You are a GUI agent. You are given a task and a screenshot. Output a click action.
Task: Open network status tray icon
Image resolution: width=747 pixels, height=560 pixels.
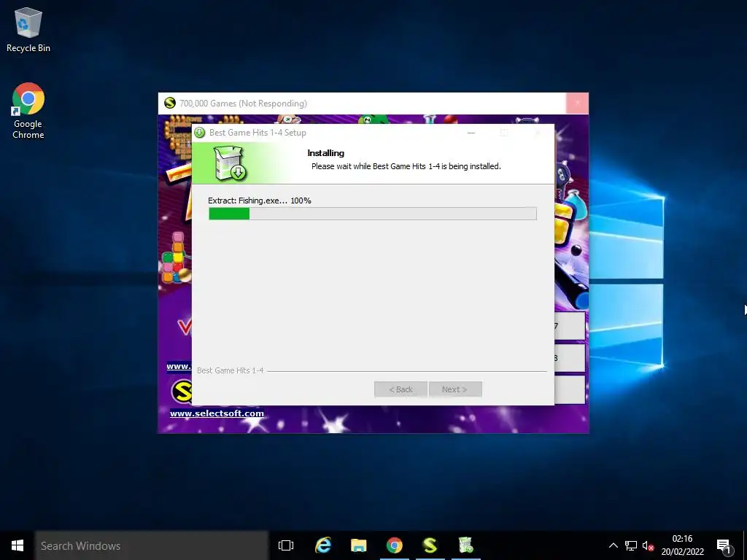coord(631,545)
